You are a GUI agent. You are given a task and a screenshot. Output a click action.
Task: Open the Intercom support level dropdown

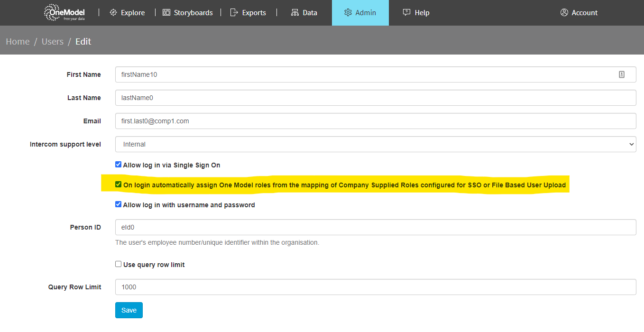(375, 144)
